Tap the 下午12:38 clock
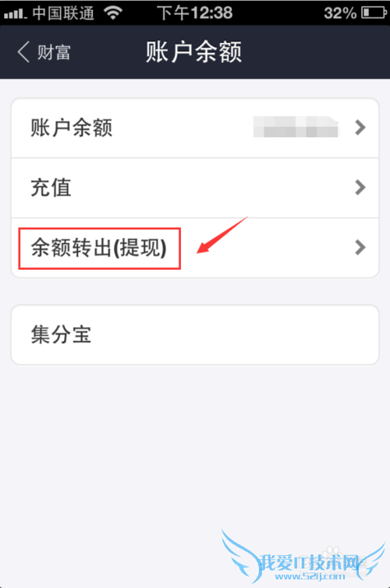Image resolution: width=390 pixels, height=588 pixels. (195, 12)
